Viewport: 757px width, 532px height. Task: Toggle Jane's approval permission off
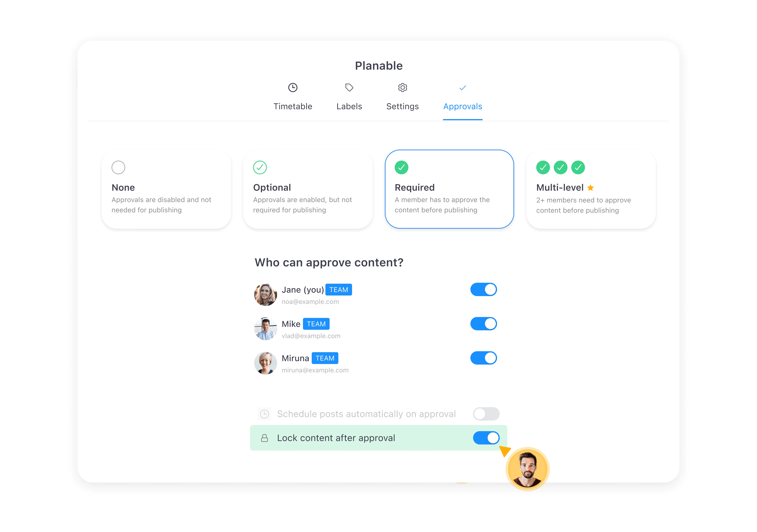click(484, 289)
